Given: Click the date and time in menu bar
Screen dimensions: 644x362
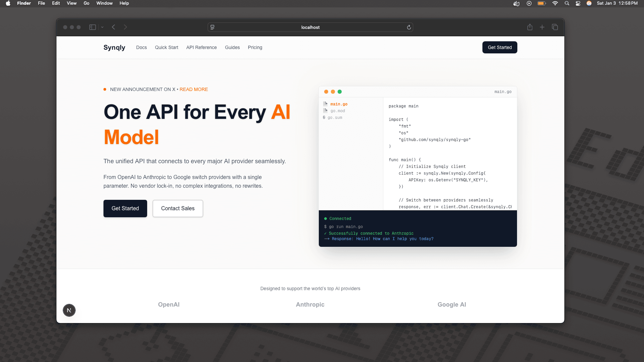Looking at the screenshot, I should click(x=617, y=3).
